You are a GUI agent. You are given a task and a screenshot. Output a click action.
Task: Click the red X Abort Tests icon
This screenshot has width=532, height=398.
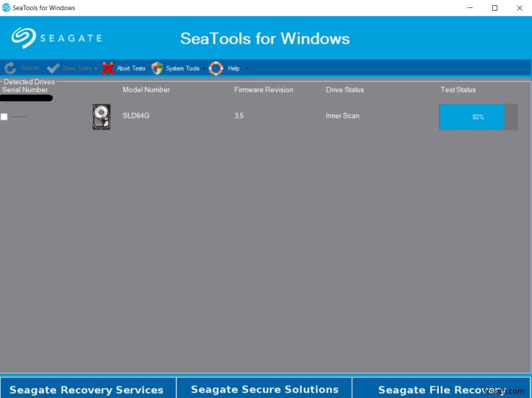click(108, 68)
